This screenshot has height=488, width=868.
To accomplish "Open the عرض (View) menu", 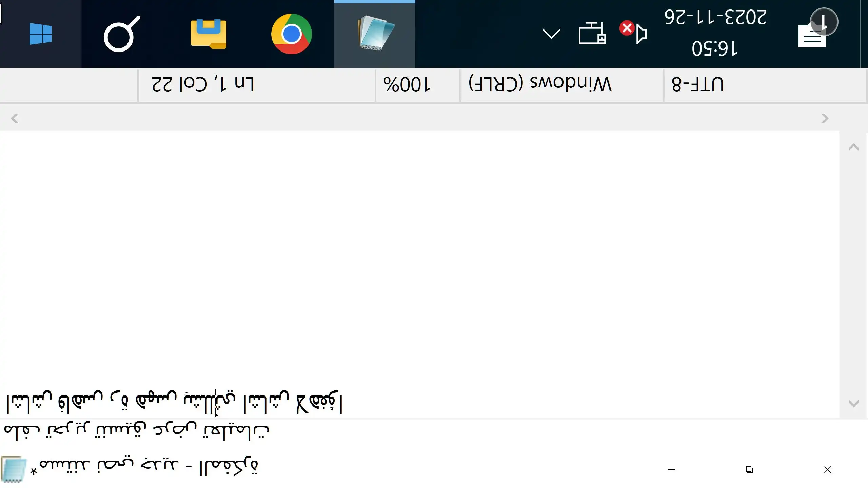I will [175, 430].
